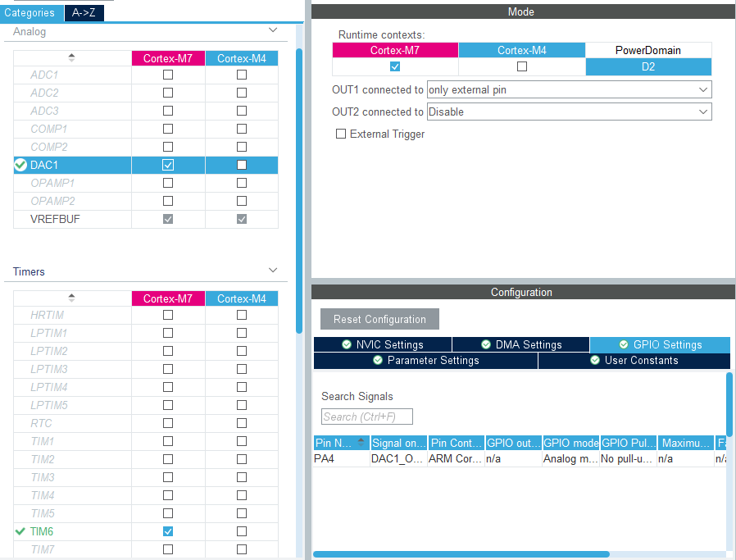The image size is (736, 560).
Task: Toggle the External Trigger checkbox
Action: click(341, 134)
